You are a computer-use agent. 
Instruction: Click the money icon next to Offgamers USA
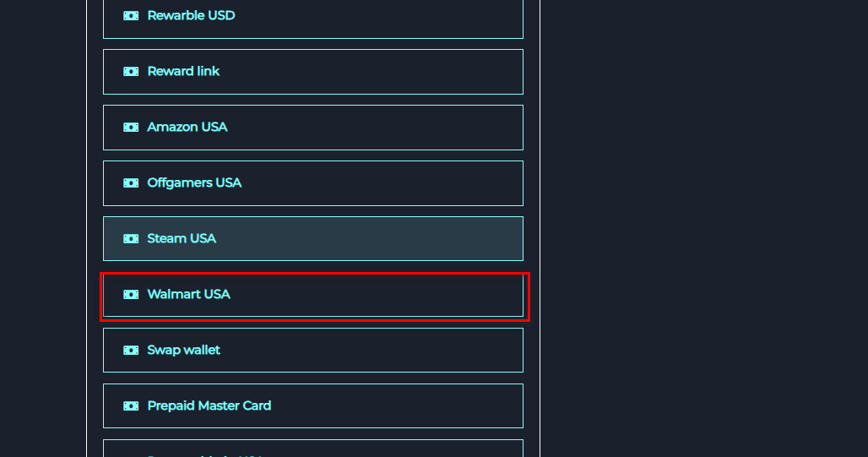pos(131,183)
